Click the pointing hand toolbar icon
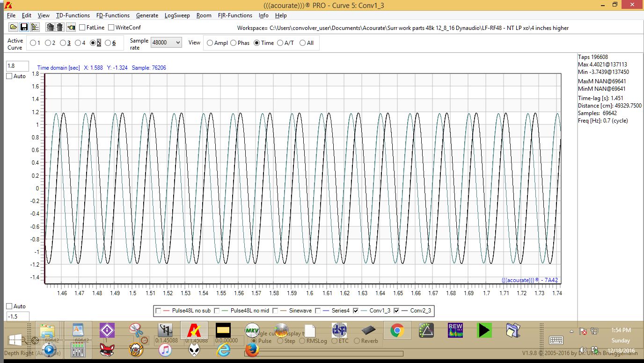The width and height of the screenshot is (644, 363). click(71, 27)
